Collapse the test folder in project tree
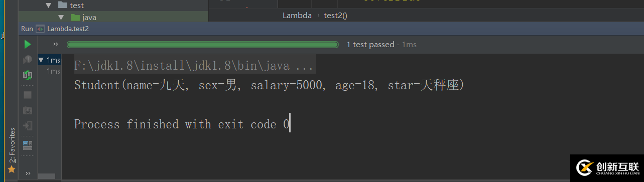This screenshot has height=182, width=644. point(48,6)
